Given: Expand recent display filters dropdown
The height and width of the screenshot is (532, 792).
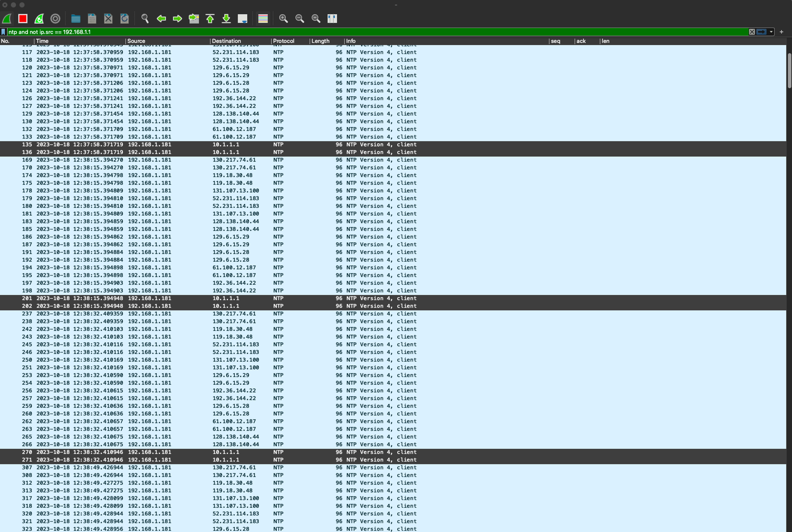Looking at the screenshot, I should tap(771, 32).
